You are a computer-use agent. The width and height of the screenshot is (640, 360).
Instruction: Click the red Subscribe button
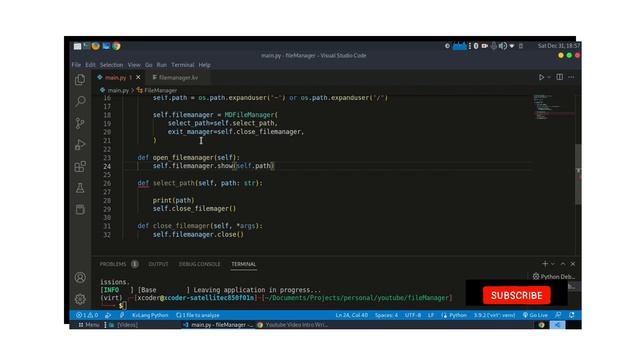[x=516, y=295]
